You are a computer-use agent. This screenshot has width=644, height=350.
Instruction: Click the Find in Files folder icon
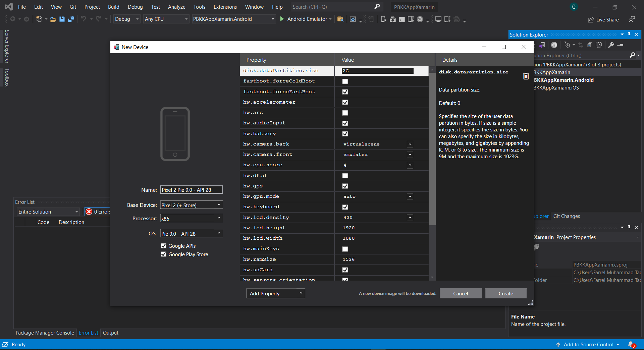pyautogui.click(x=340, y=19)
